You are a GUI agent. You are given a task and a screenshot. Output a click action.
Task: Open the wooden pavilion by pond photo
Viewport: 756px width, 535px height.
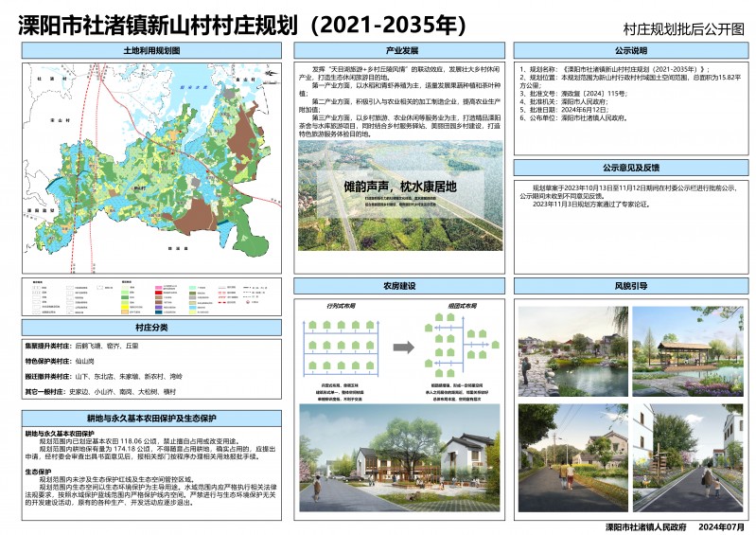tap(688, 351)
